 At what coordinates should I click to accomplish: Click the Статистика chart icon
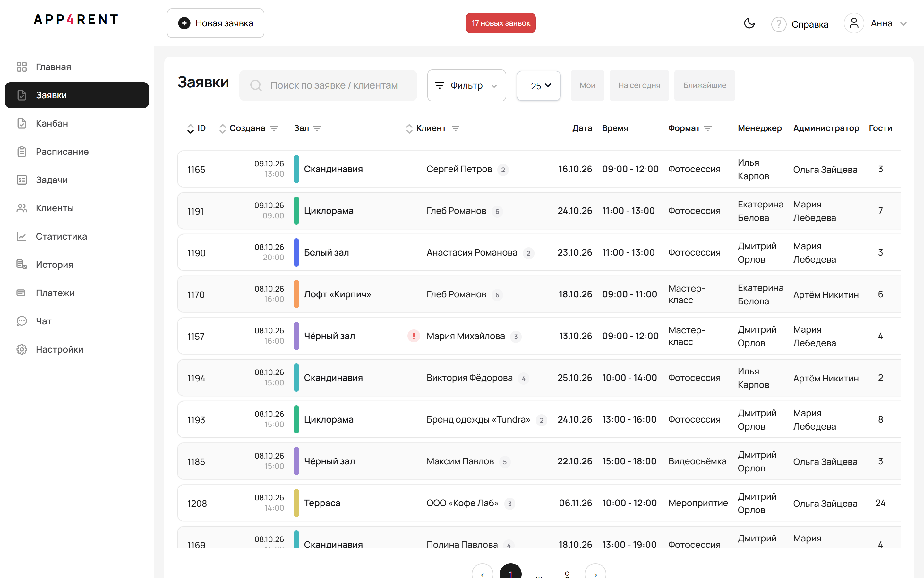pyautogui.click(x=22, y=236)
